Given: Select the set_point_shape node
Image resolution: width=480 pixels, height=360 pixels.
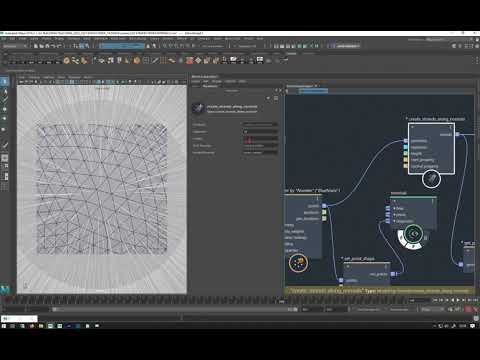Looking at the screenshot, I should click(367, 273).
